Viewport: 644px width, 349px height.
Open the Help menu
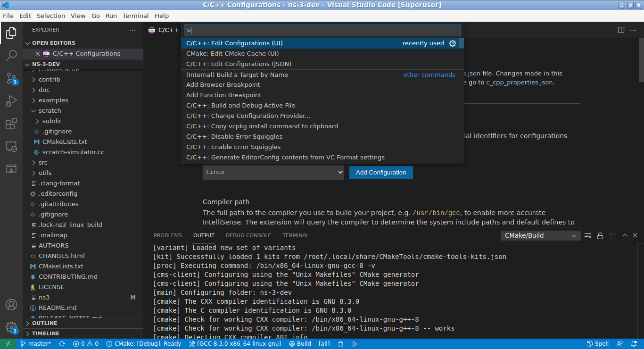coord(162,16)
